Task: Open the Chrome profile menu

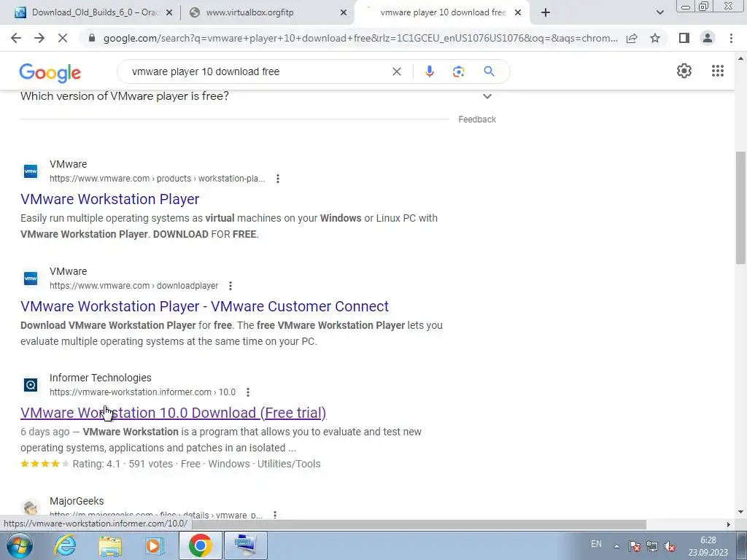Action: click(x=708, y=38)
